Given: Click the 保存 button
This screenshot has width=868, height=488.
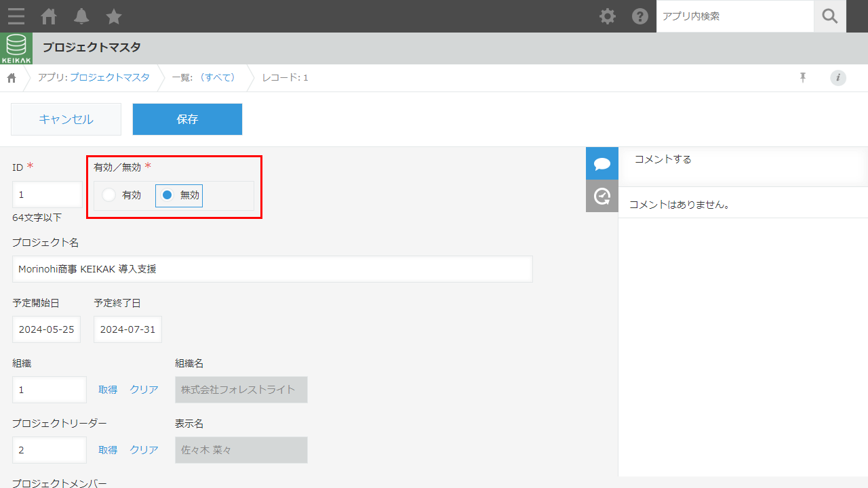Looking at the screenshot, I should [x=187, y=119].
